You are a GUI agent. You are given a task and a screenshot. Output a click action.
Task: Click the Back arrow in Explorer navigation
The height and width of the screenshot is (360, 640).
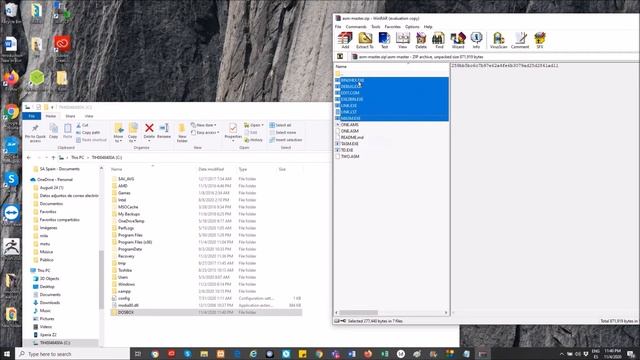[x=29, y=158]
